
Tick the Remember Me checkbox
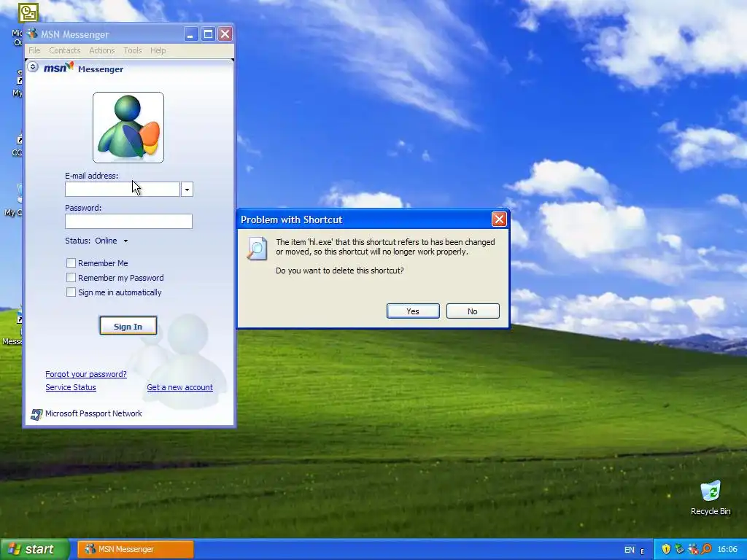(71, 262)
